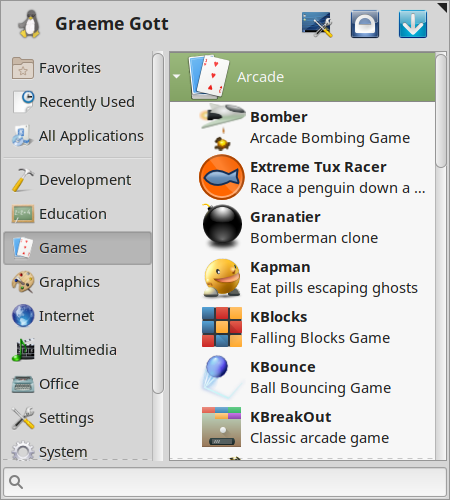The width and height of the screenshot is (450, 500).
Task: Open the Office category
Action: pyautogui.click(x=77, y=384)
